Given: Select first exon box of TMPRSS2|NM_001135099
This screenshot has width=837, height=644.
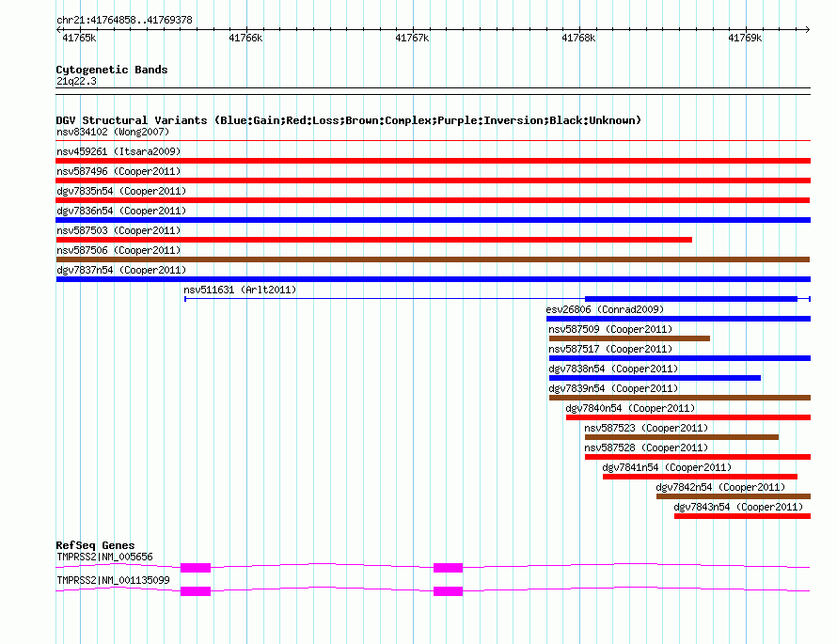Looking at the screenshot, I should coord(196,591).
